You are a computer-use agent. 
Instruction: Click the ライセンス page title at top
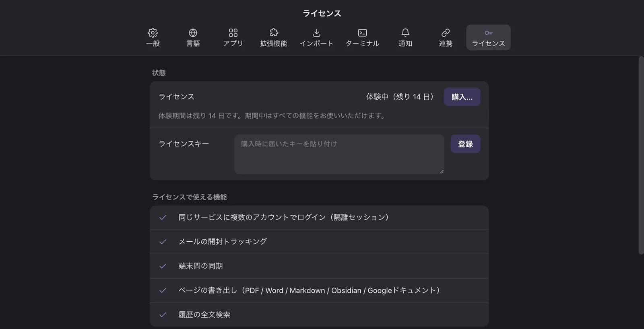(322, 13)
